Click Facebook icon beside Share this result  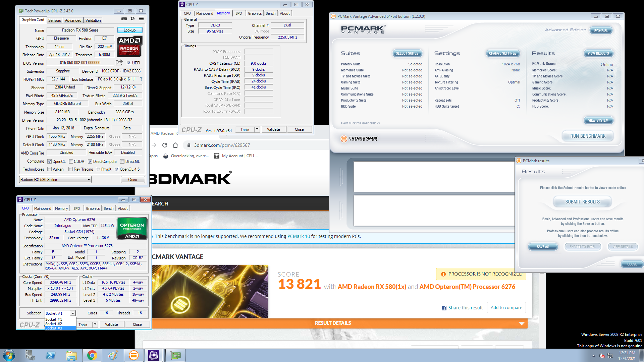(x=444, y=308)
